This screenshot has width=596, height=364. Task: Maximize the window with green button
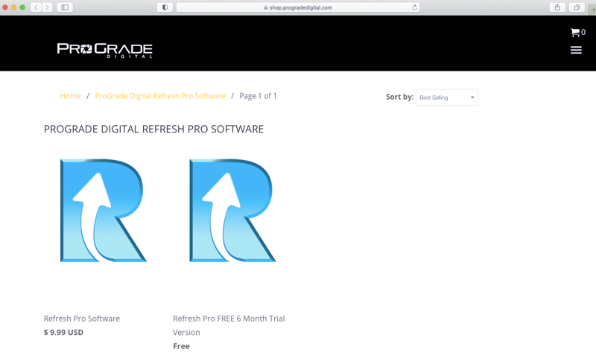point(22,7)
